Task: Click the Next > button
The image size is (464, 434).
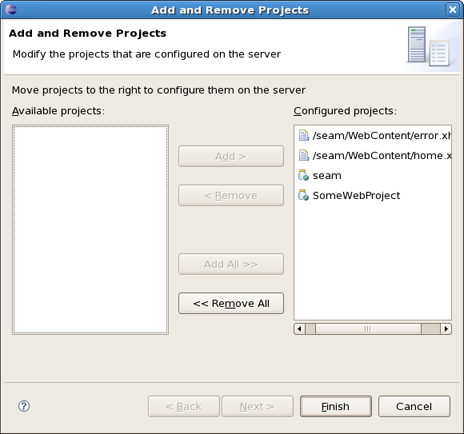Action: click(x=257, y=406)
